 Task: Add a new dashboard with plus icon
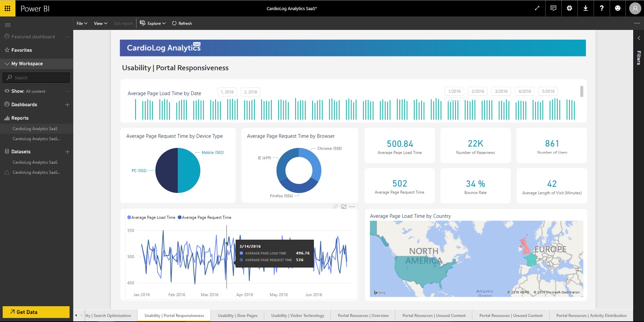[x=67, y=105]
